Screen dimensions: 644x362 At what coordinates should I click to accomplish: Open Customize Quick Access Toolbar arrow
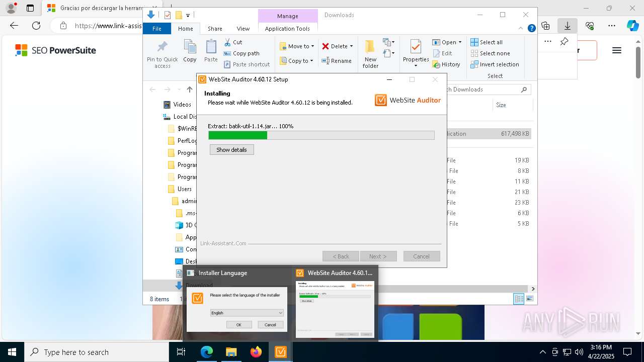point(188,16)
